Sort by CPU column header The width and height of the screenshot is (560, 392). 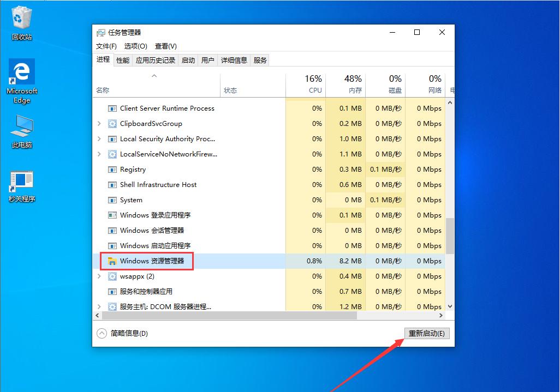tap(306, 85)
